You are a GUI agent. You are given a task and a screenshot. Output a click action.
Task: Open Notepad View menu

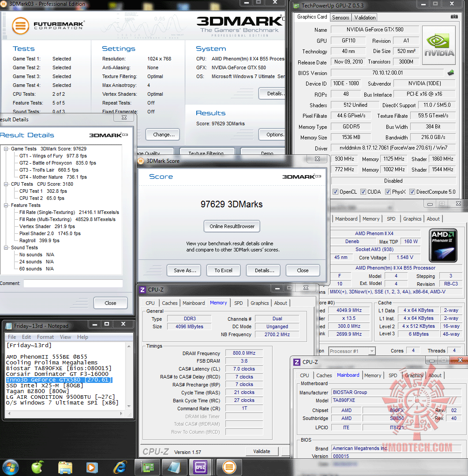point(65,337)
